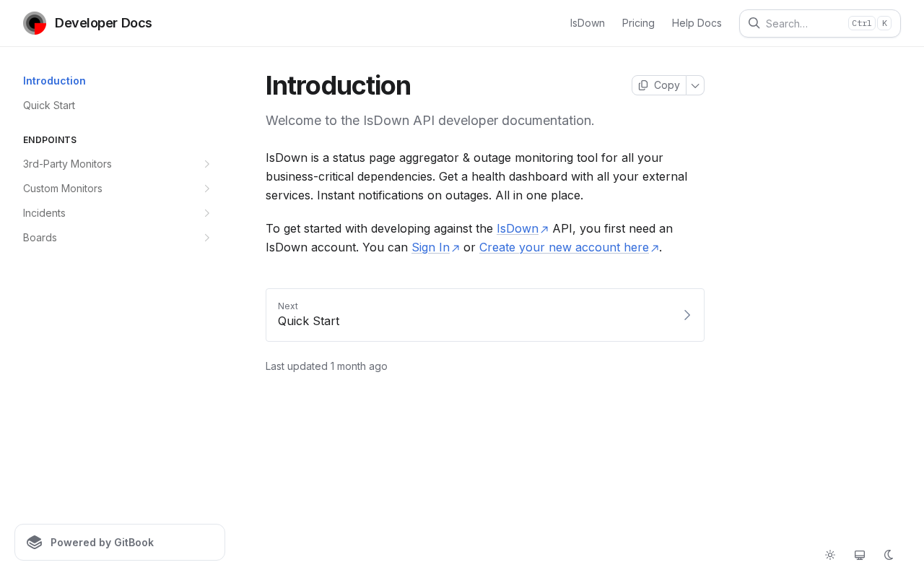Follow the Sign In link
924x578 pixels.
[x=431, y=248]
